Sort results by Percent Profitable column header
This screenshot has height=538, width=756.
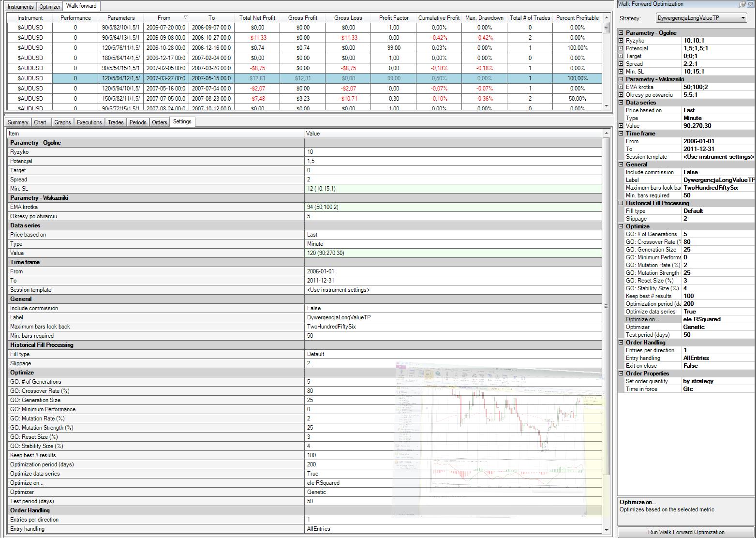pos(578,18)
